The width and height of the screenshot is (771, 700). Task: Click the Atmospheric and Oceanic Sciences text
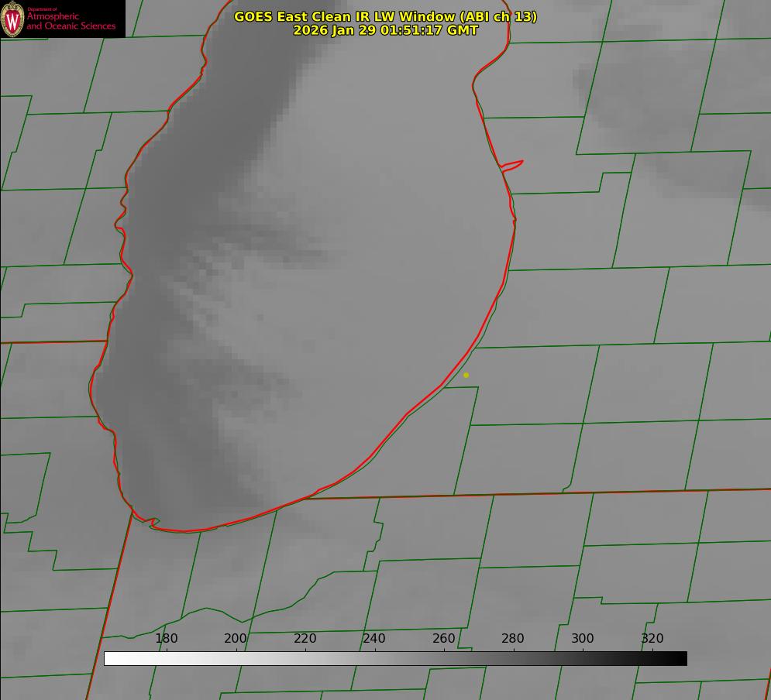[x=71, y=21]
